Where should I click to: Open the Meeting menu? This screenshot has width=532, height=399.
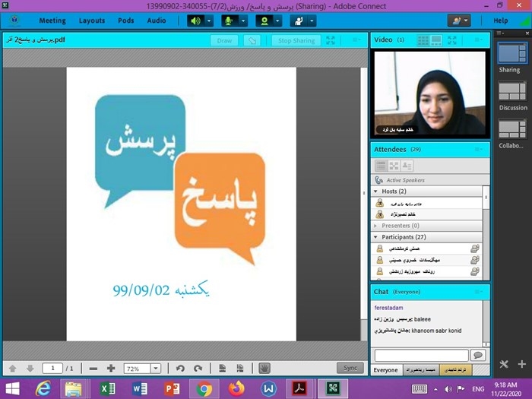click(x=52, y=21)
